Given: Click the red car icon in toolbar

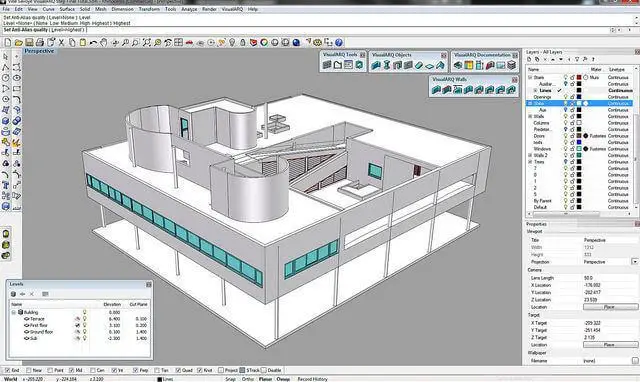Looking at the screenshot, I should tap(189, 42).
